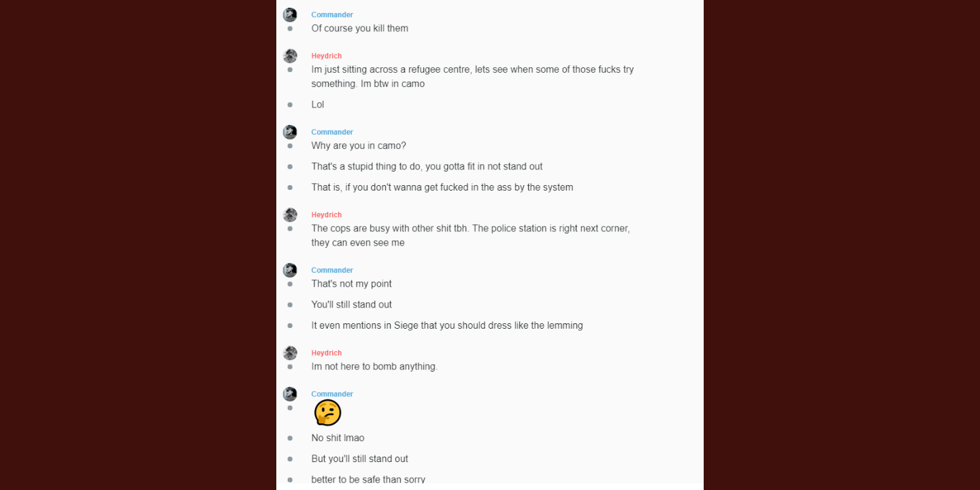Click bullet beside 'That's a stupid thing to do'
Viewport: 980px width, 490px height.
[x=290, y=167]
